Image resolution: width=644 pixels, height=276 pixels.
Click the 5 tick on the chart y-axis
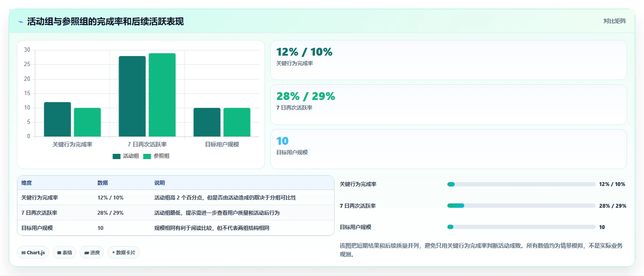29,122
